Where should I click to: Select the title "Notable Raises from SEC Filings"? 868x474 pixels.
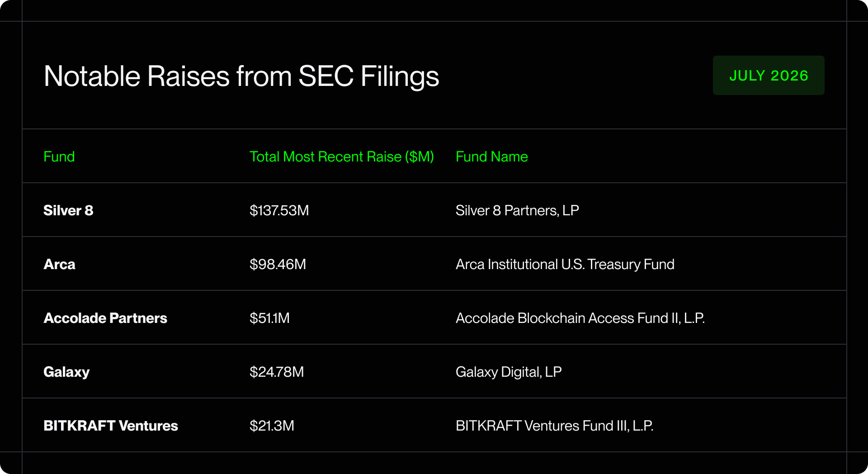coord(241,76)
